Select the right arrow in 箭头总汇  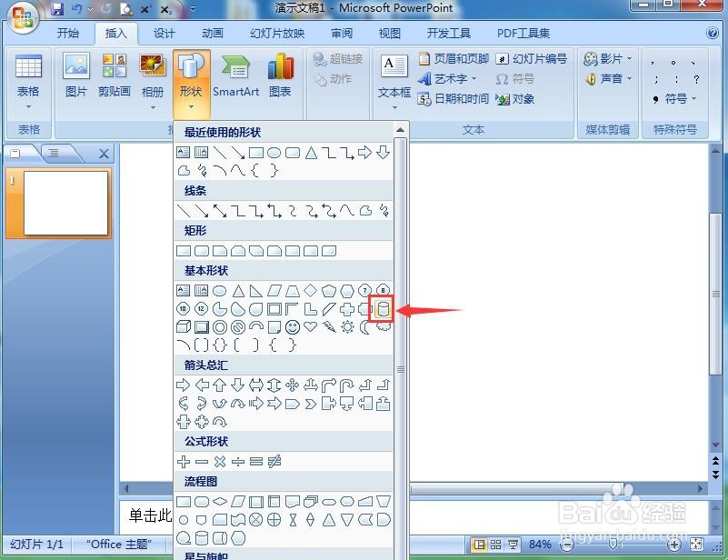click(184, 385)
